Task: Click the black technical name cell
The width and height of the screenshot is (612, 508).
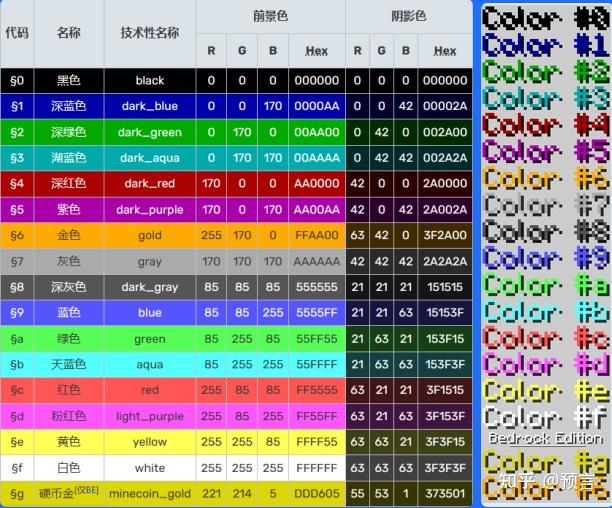Action: click(x=150, y=80)
